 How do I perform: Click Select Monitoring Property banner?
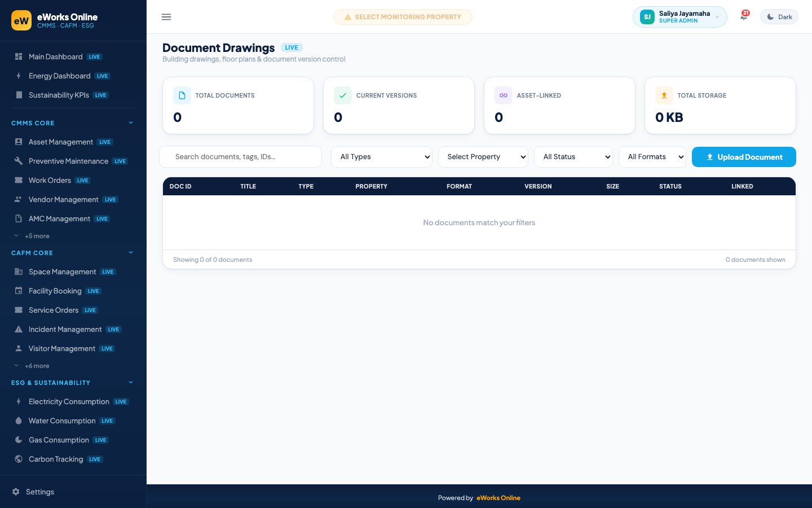(x=403, y=17)
